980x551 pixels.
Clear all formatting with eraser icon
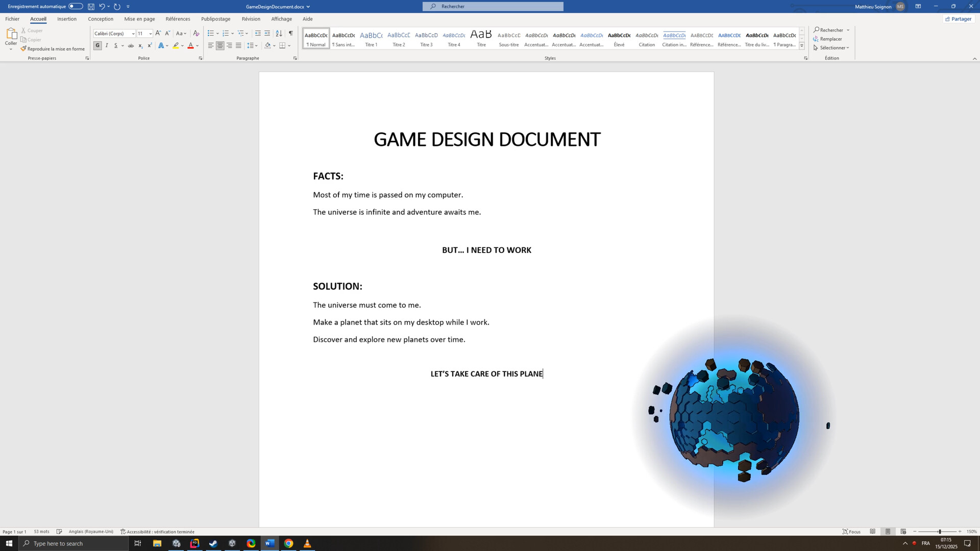point(196,33)
